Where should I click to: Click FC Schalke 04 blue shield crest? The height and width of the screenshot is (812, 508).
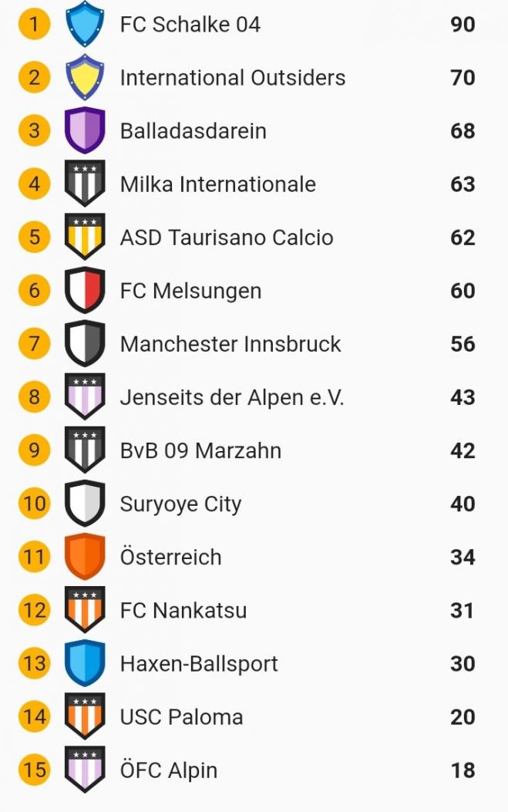pos(85,24)
